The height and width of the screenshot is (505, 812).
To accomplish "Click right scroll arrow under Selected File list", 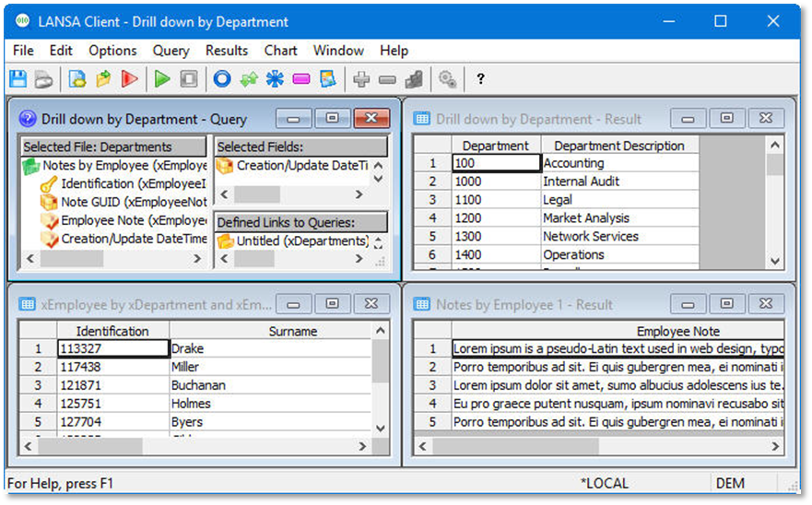I will click(197, 258).
